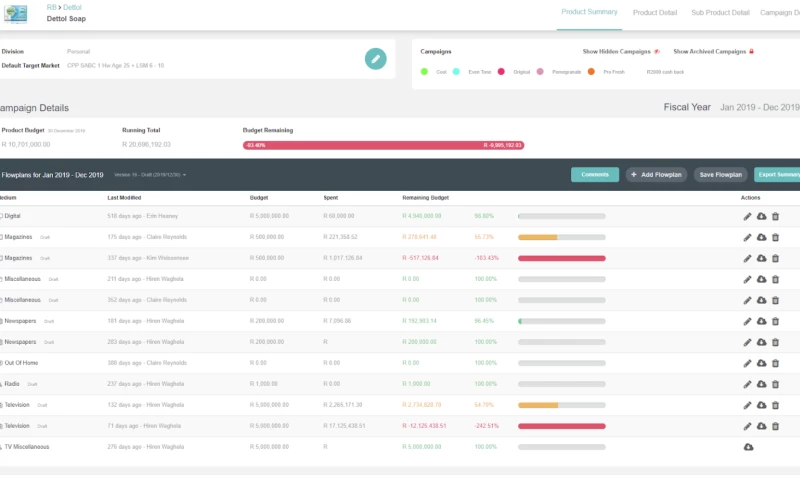
Task: Delete Newspapers row from 283 days ago
Action: (x=775, y=342)
